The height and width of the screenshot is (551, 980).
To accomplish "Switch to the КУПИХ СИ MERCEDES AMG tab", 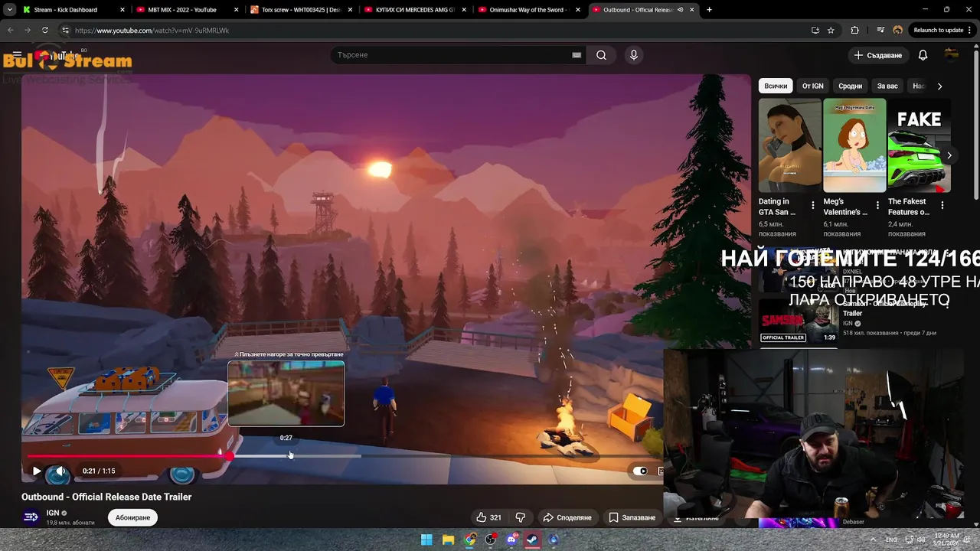I will click(x=413, y=10).
